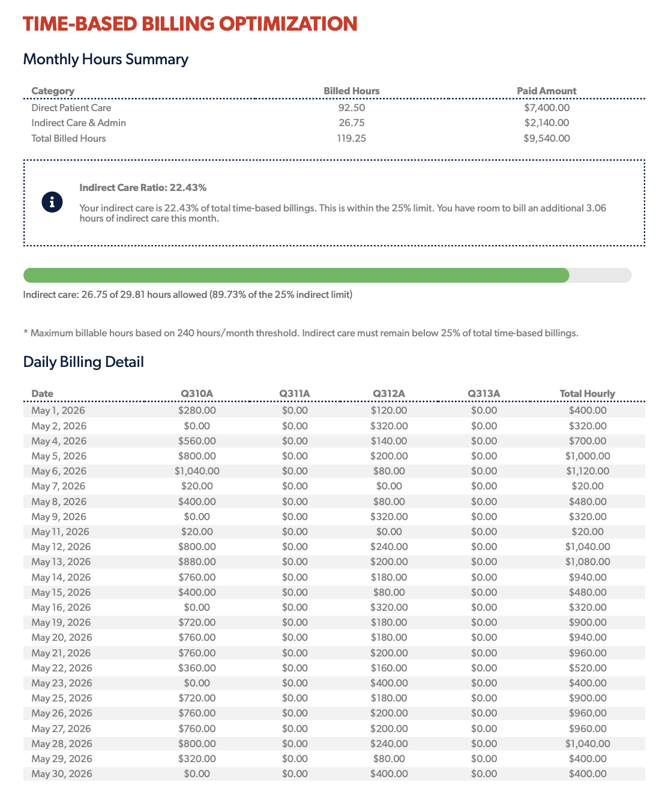Screen dimensions: 671x812
Task: Click the Total Hourly column header
Action: pos(588,393)
